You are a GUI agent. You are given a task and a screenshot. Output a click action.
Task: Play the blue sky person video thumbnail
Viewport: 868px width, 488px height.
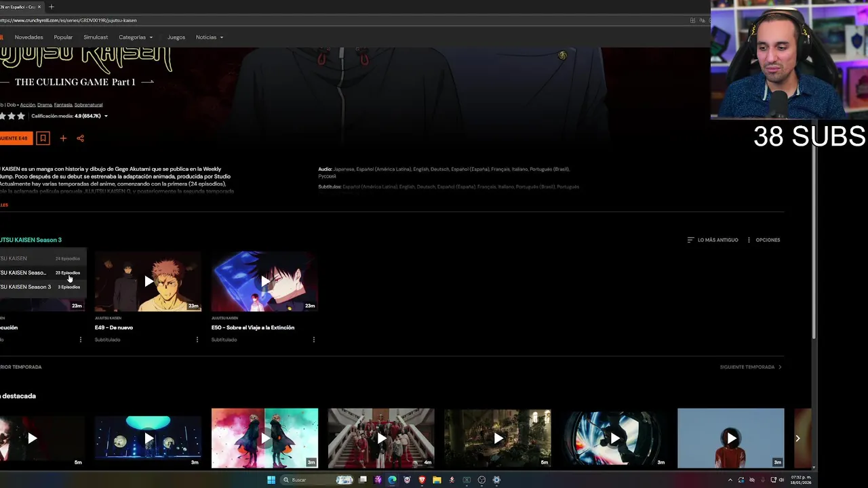point(731,438)
